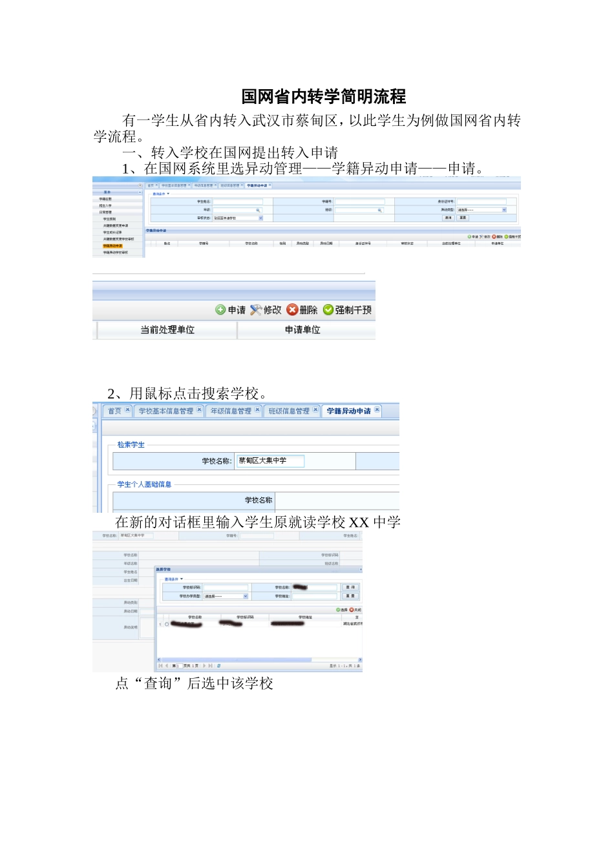Click the red 关闭 icon in dialog
This screenshot has height=868, width=614.
coord(351,610)
